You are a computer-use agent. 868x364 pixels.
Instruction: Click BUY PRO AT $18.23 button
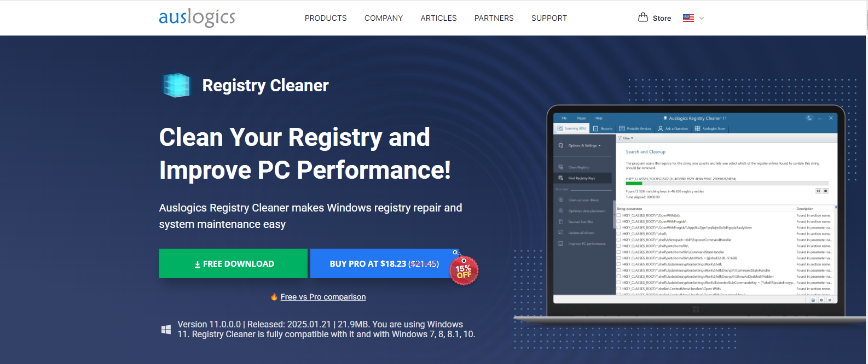click(x=384, y=263)
